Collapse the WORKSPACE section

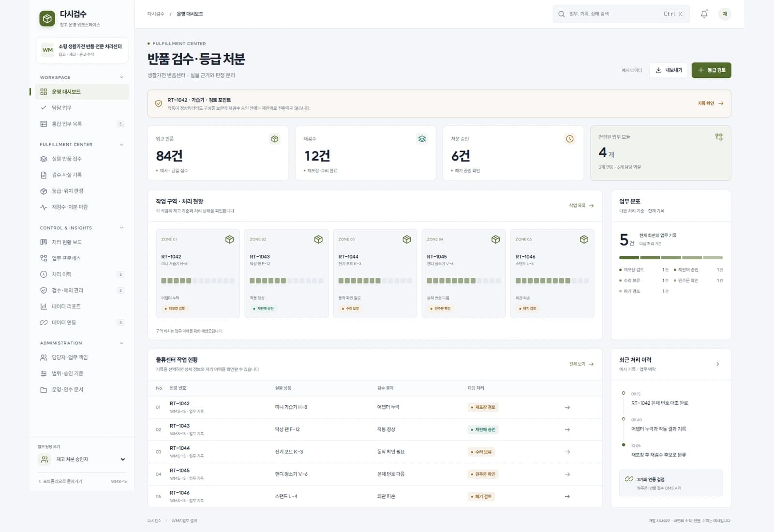pos(121,77)
